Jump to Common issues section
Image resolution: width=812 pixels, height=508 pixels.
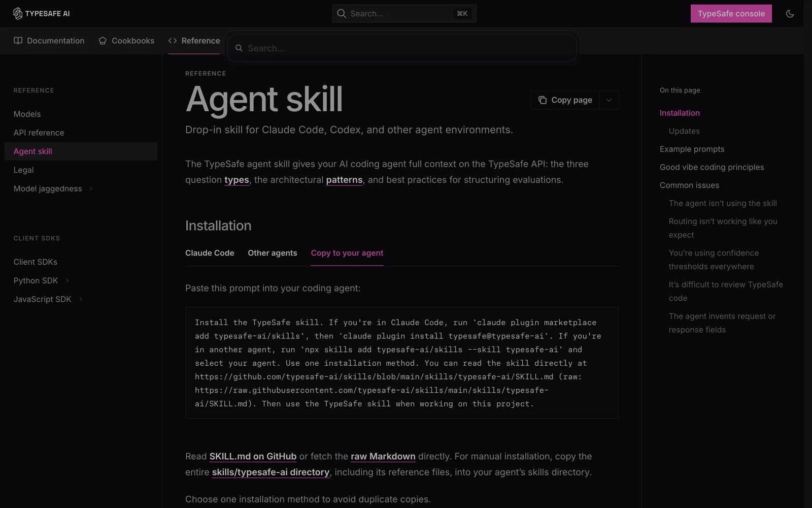689,185
